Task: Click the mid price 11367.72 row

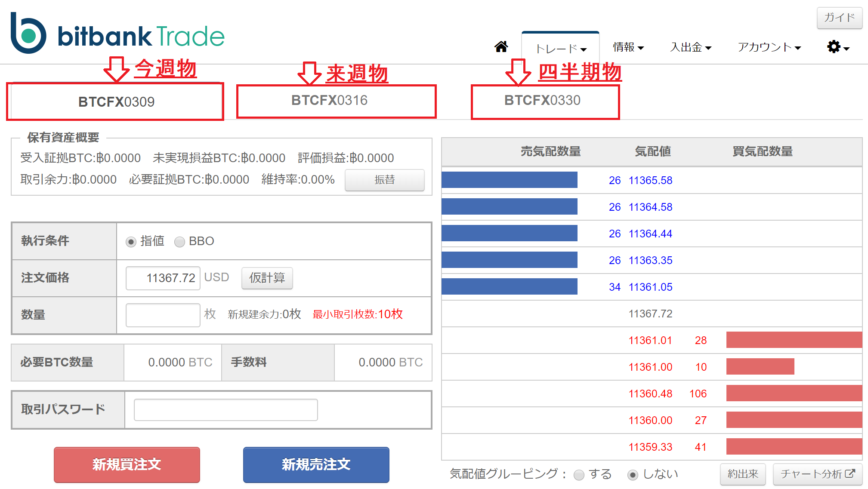Action: (x=652, y=314)
